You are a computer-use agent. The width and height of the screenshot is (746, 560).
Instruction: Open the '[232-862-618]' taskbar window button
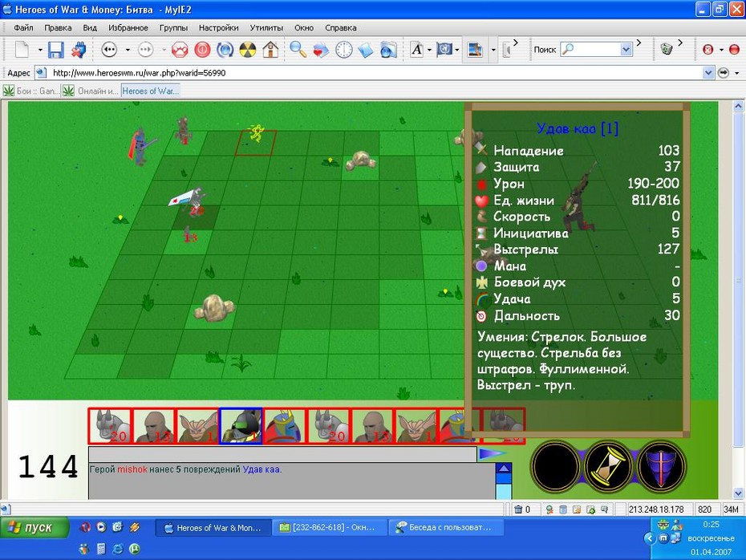pos(329,528)
